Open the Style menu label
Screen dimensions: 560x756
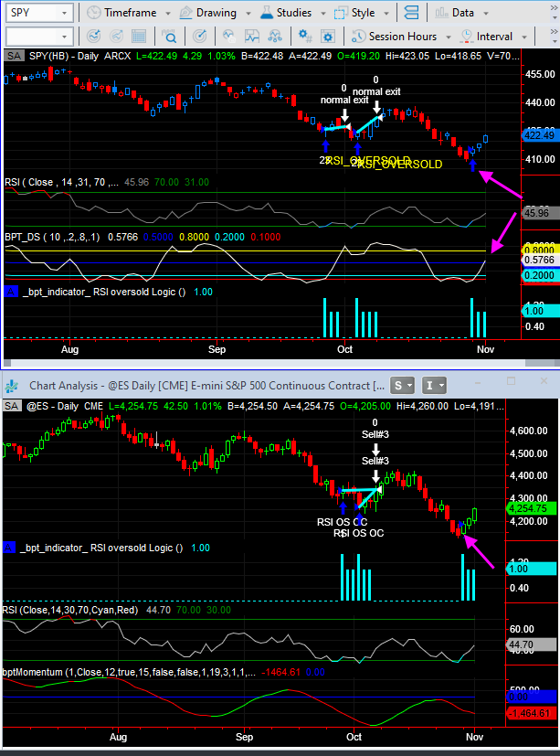pyautogui.click(x=363, y=13)
